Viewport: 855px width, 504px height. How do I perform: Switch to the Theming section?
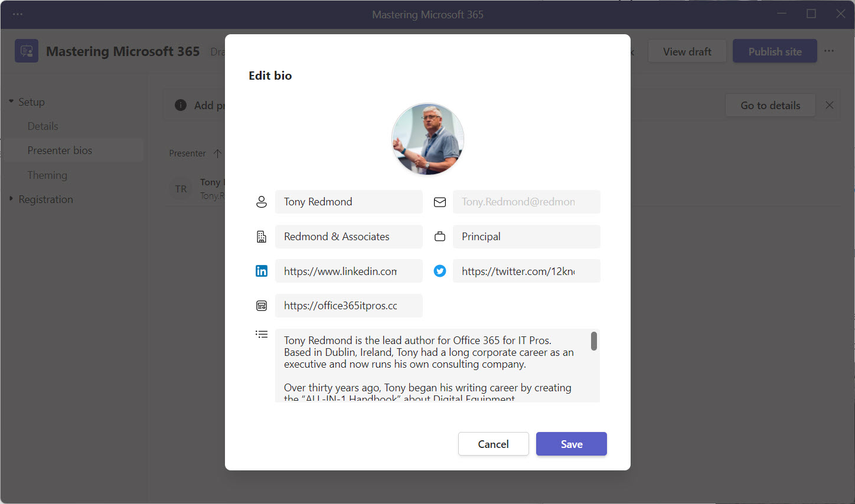47,175
